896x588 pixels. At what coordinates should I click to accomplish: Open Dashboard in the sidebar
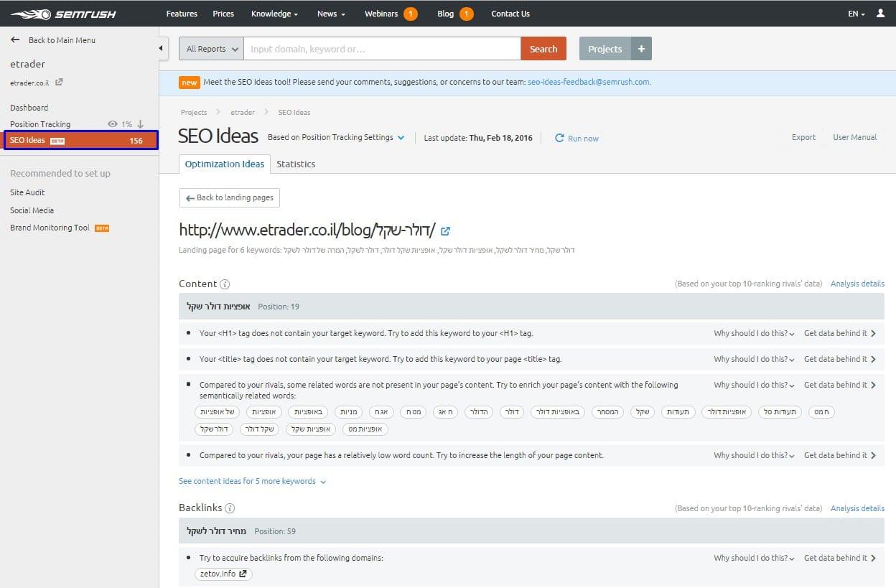click(29, 108)
